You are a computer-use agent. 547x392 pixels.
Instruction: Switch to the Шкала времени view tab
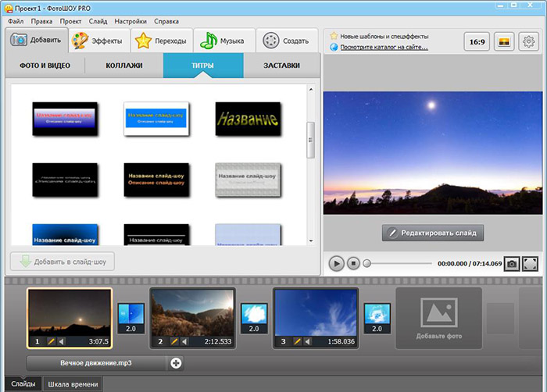[73, 384]
